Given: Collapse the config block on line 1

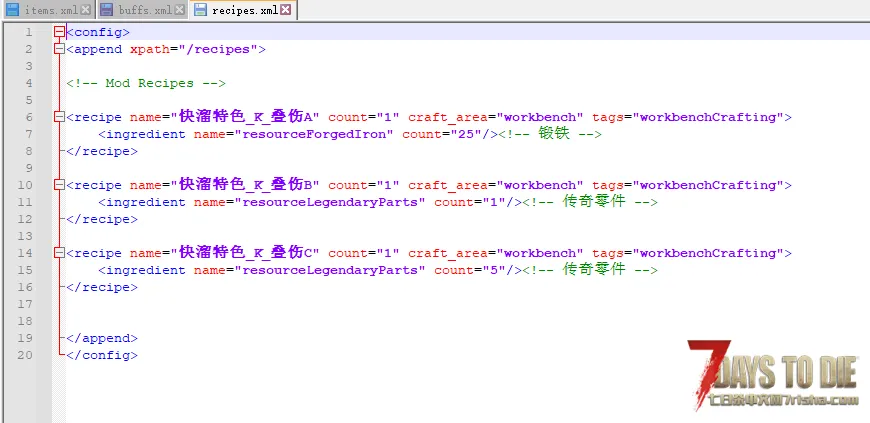Looking at the screenshot, I should [x=59, y=32].
